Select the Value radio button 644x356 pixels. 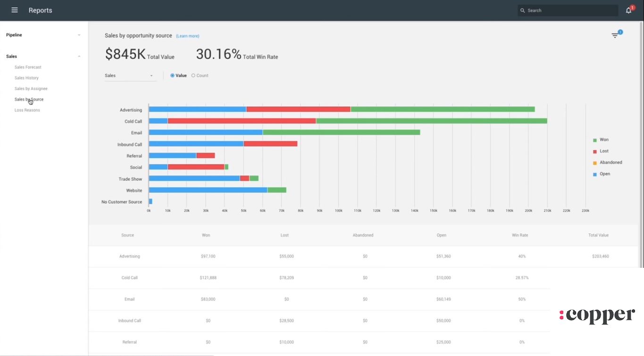point(172,75)
